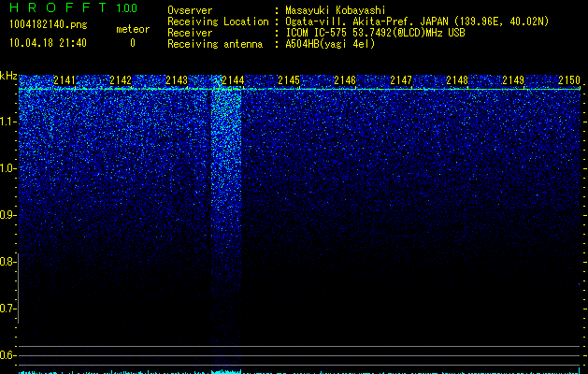Click the ICOM IC-575 53.7492 MHz USB text
The image size is (588, 374).
pos(375,33)
